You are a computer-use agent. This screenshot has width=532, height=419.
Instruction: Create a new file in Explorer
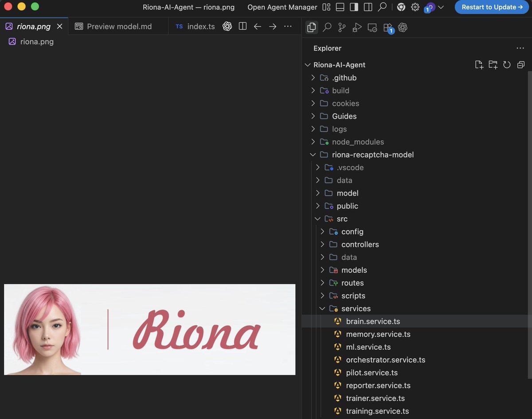tap(479, 65)
